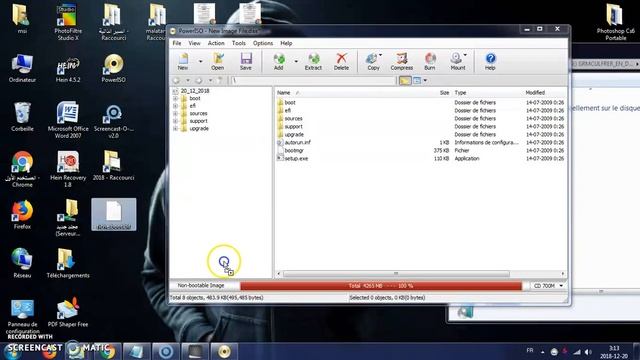This screenshot has height=360, width=640.
Task: Click the Compress toolbar icon
Action: [402, 61]
